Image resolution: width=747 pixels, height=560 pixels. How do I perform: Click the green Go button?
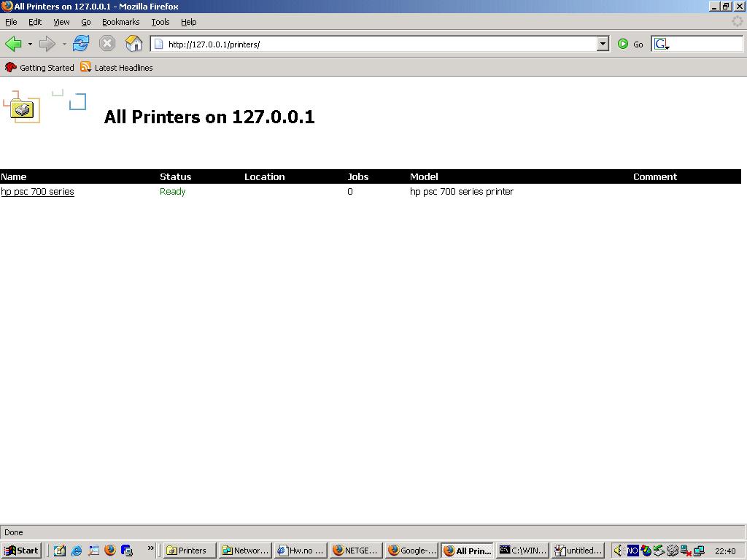point(630,44)
